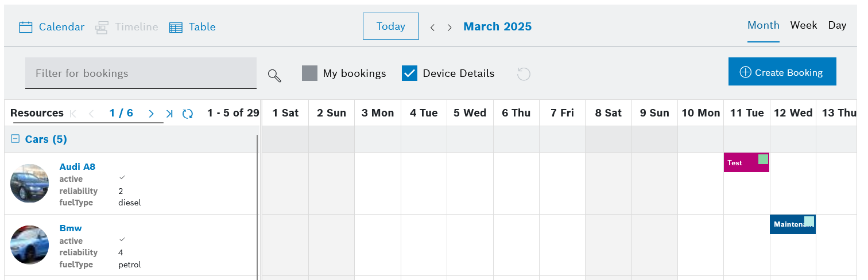Enable the My bookings checkbox
Screen dimensions: 868x280
pyautogui.click(x=309, y=73)
